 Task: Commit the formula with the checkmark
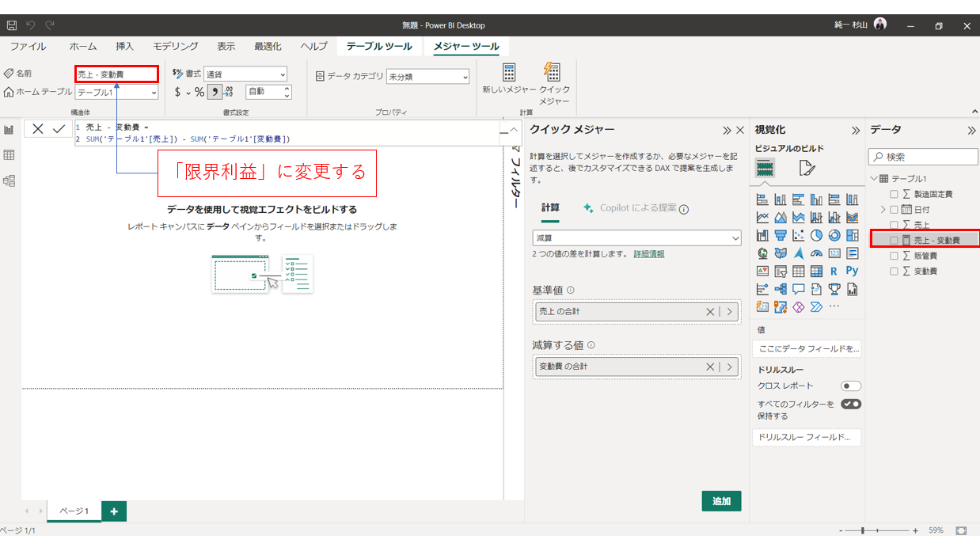(59, 128)
